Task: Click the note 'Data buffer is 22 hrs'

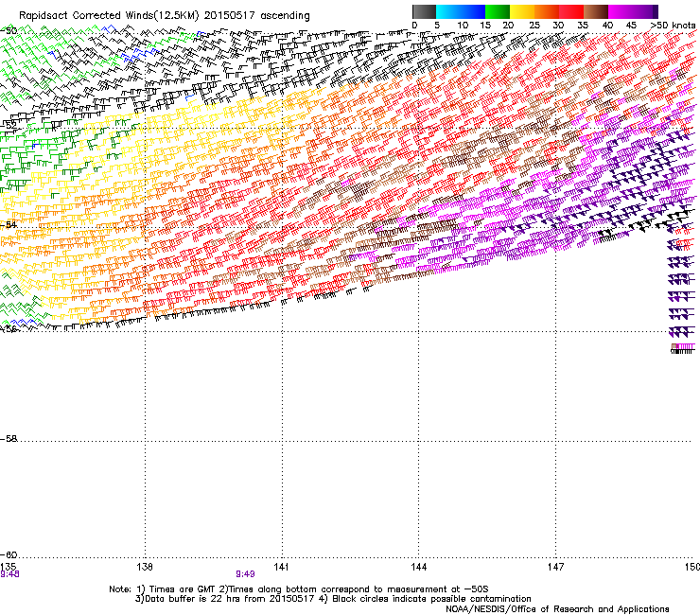Action: coord(194,599)
